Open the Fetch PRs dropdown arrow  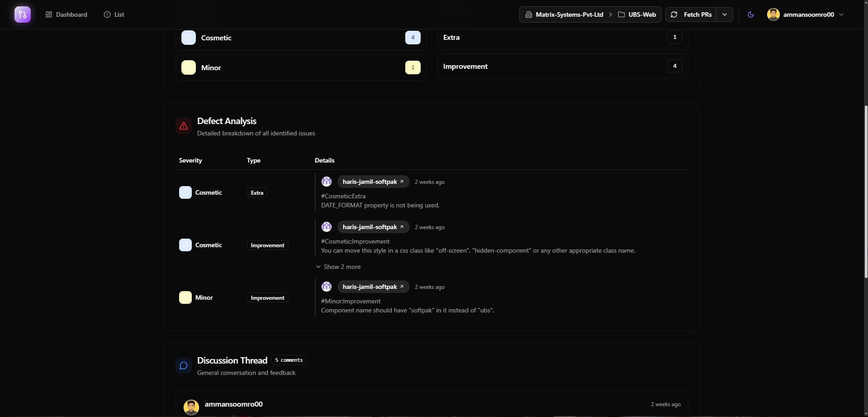(x=725, y=14)
